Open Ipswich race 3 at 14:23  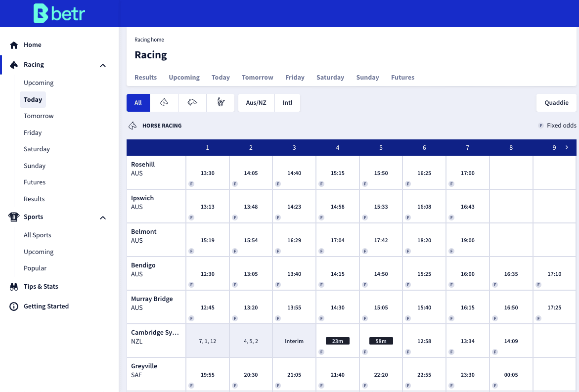[294, 206]
